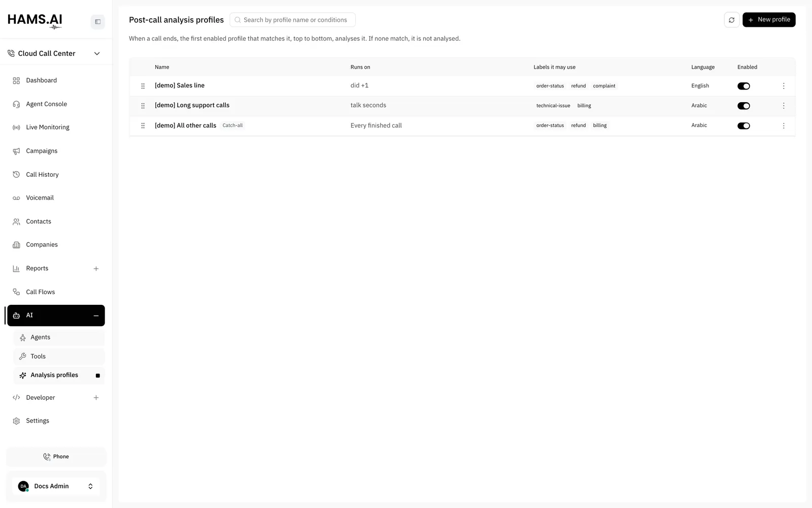Click the Companies building icon
Screen dimensions: 812x508
pos(16,245)
